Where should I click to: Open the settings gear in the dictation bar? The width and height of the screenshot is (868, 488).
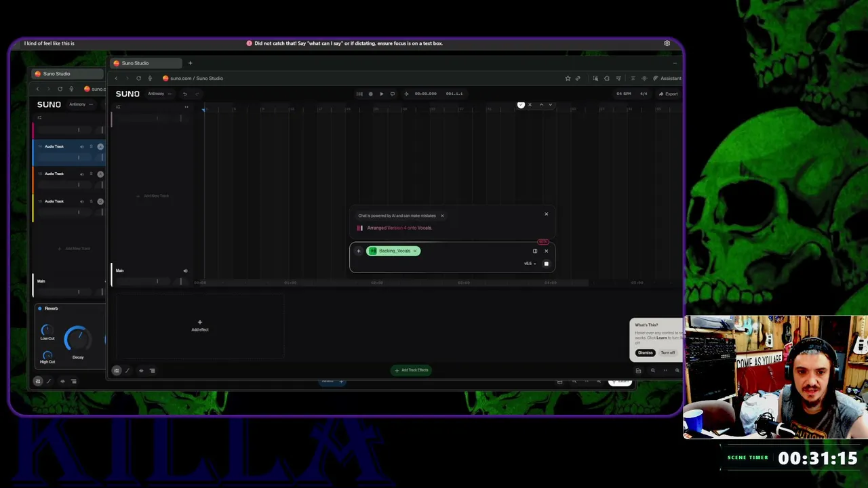(667, 43)
